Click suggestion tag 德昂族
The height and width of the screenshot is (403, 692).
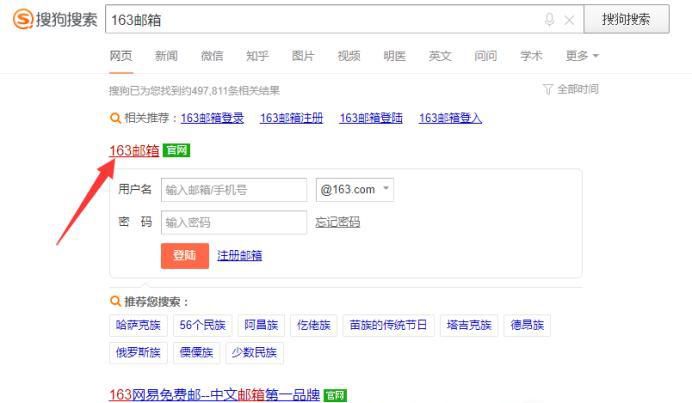coord(527,325)
